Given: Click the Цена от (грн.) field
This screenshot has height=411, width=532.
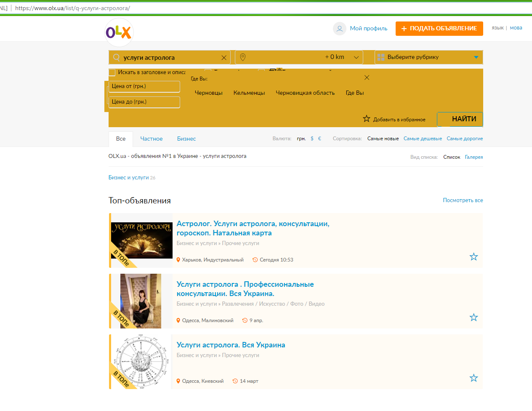Looking at the screenshot, I should click(144, 86).
